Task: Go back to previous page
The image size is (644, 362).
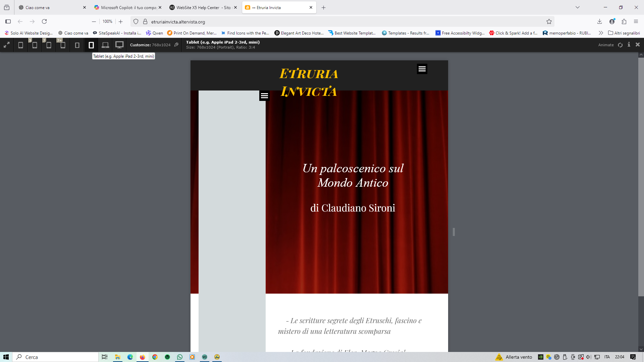Action: pos(20,21)
